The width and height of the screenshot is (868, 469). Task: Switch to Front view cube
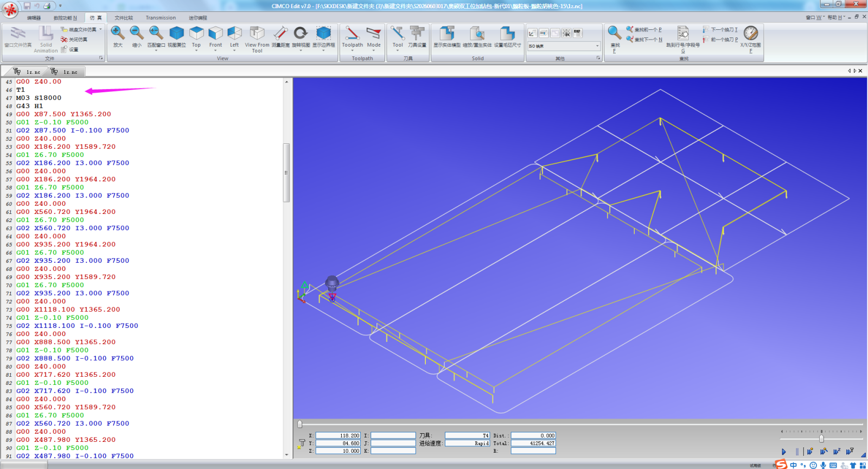click(x=215, y=34)
